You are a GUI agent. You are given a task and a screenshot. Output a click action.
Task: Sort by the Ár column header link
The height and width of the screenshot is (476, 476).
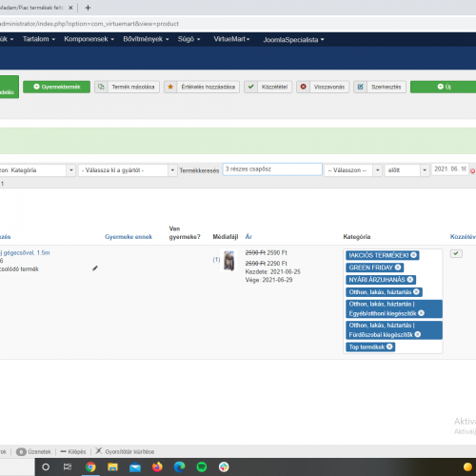click(248, 237)
